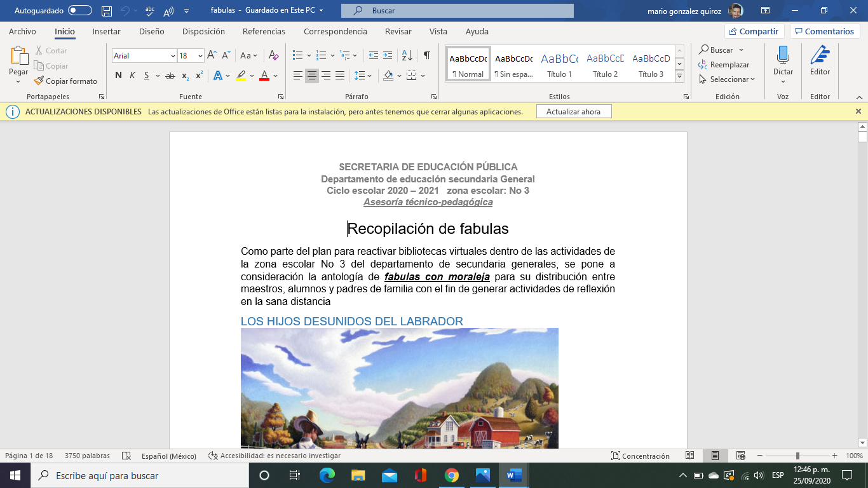Click the Windows taskbar search box
The width and height of the screenshot is (868, 488).
[x=139, y=475]
